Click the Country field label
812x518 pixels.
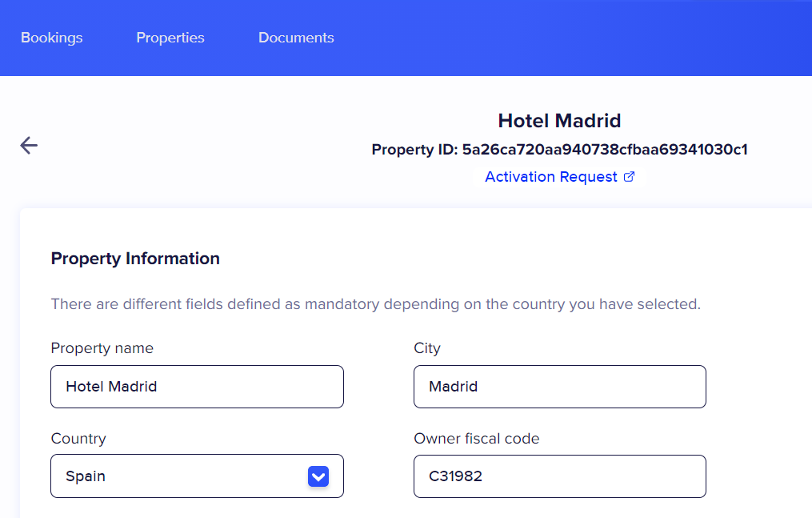tap(78, 439)
